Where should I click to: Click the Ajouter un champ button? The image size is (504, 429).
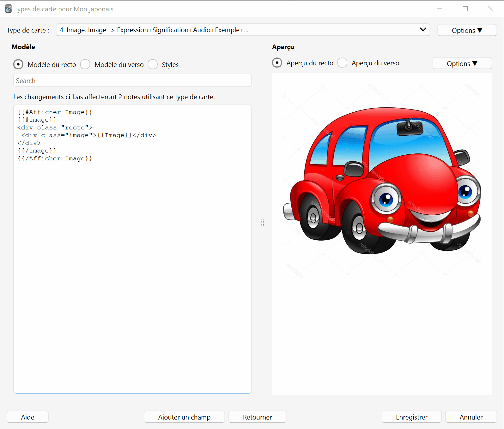pyautogui.click(x=184, y=417)
